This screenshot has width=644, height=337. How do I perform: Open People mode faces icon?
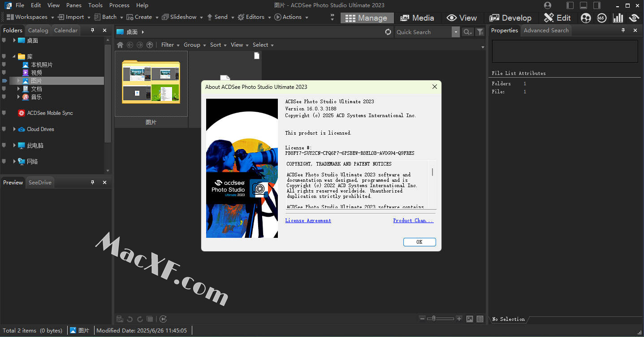click(x=586, y=18)
